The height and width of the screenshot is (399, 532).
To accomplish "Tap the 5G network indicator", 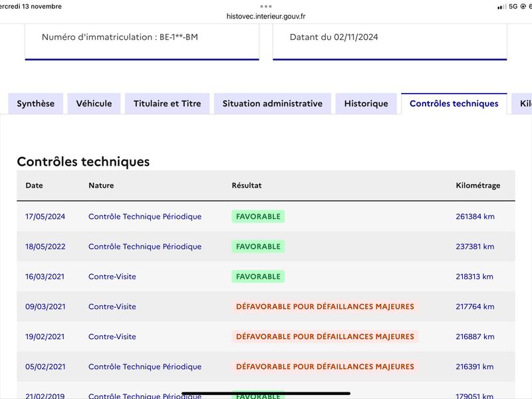I will pyautogui.click(x=513, y=7).
